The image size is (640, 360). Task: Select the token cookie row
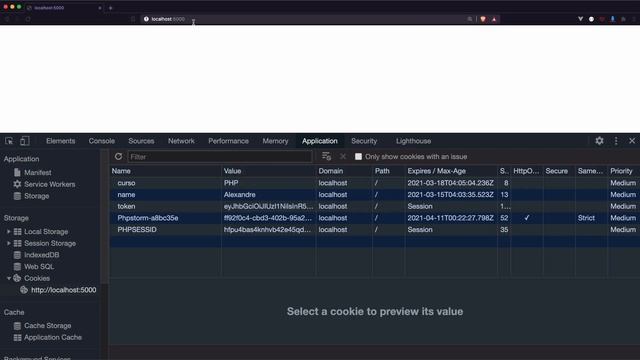tap(374, 207)
